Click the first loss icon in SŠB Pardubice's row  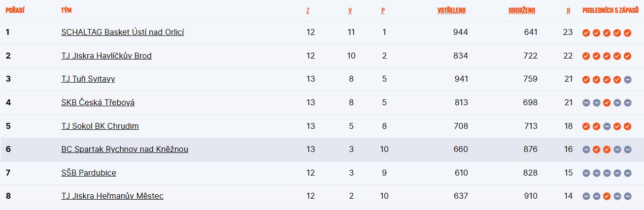pyautogui.click(x=586, y=173)
